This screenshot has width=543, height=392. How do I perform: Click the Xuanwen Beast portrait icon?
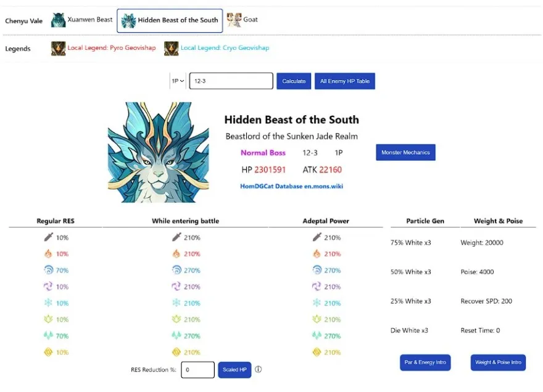(59, 20)
